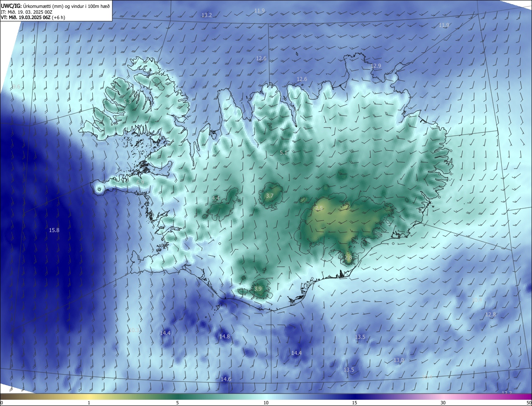Click the 3.7 value on the glacier outline
This screenshot has width=532, height=406.
point(270,196)
